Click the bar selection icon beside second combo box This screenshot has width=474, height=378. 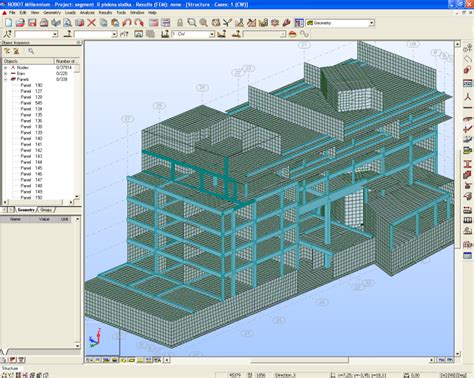pos(68,34)
